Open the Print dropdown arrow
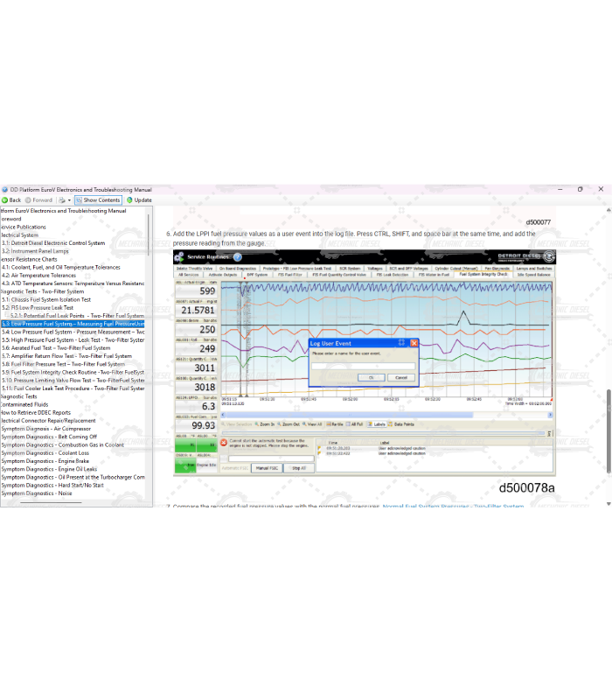612x700 pixels. tap(69, 199)
